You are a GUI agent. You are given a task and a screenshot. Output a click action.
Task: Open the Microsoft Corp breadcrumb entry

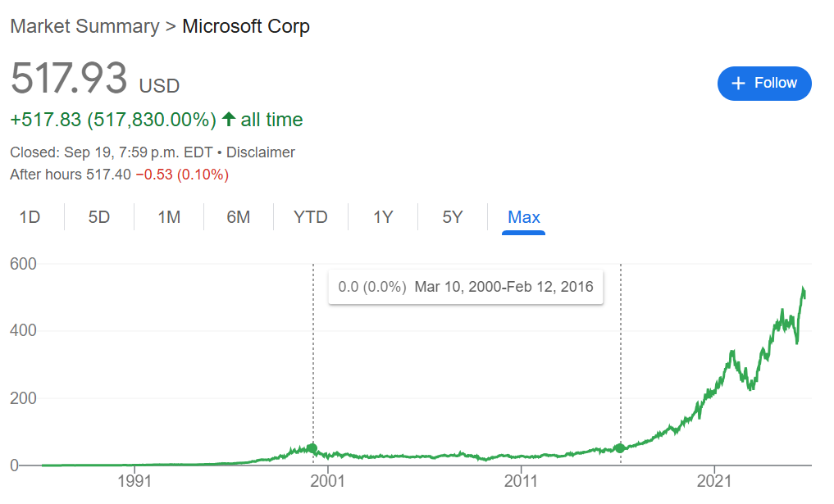click(246, 25)
